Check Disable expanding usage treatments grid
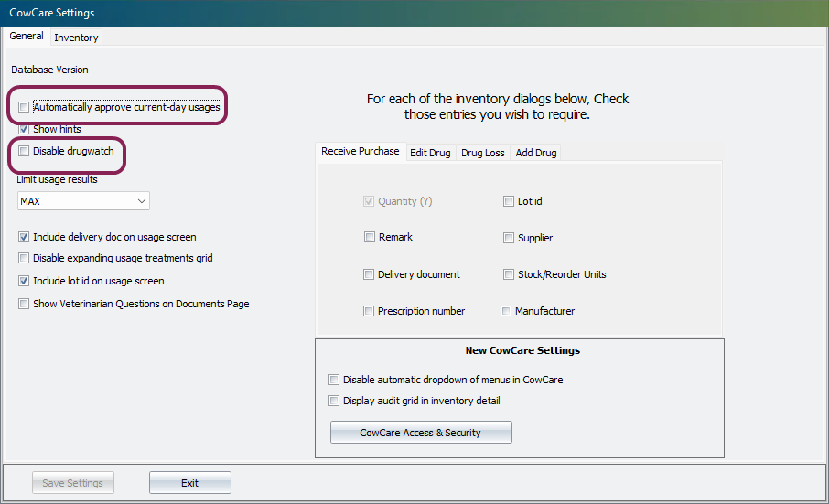This screenshot has height=504, width=829. click(24, 258)
